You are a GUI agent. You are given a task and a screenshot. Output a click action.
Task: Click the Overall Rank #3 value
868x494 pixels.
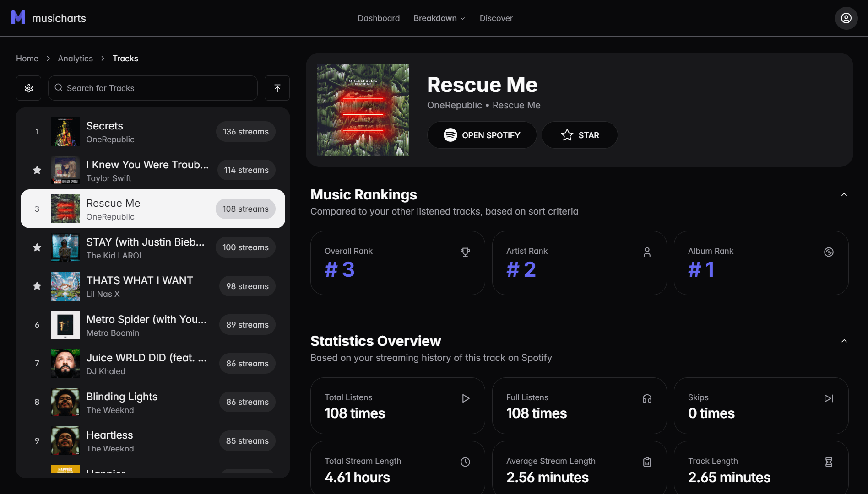(x=340, y=269)
